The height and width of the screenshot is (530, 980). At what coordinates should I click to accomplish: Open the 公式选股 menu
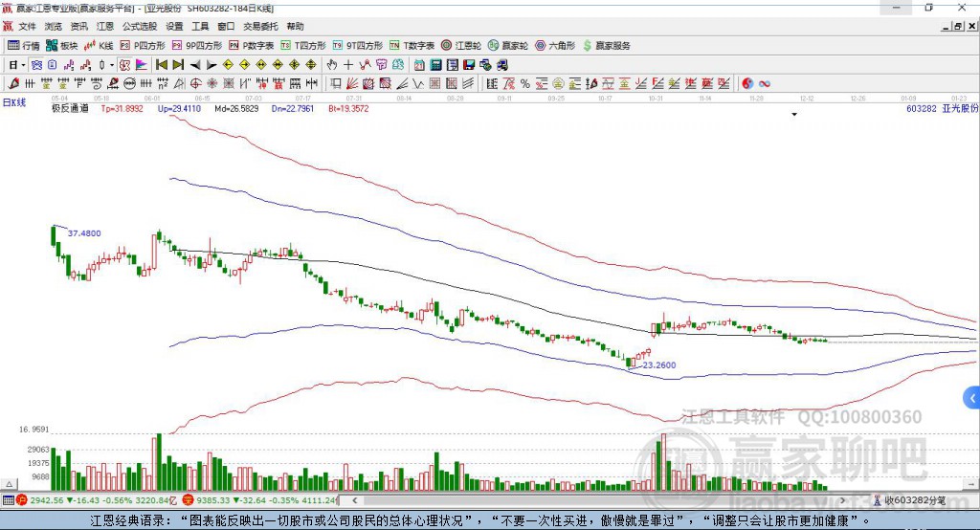coord(140,26)
